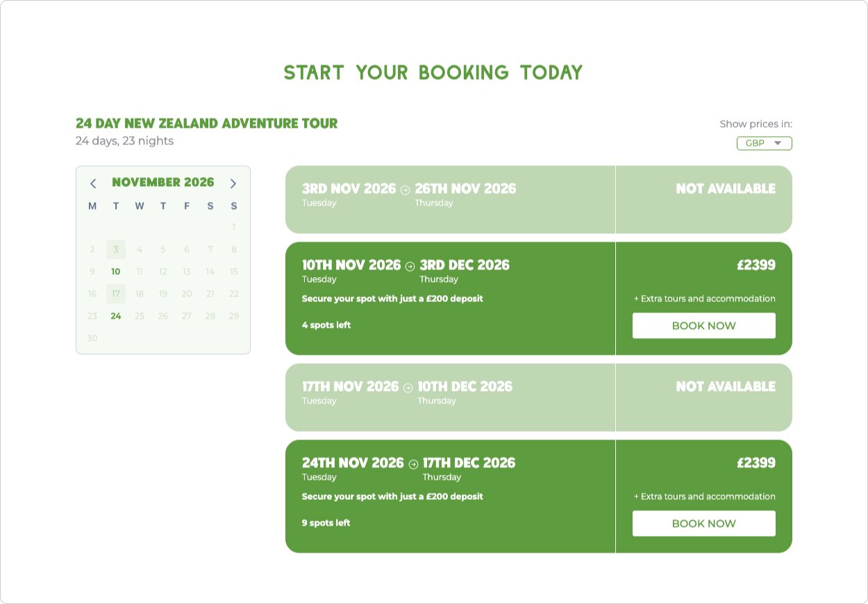
Task: Select highlighted November 3 calendar date
Action: (x=116, y=249)
